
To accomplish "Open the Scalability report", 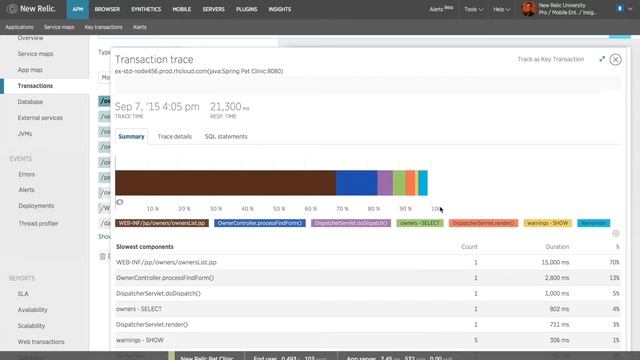I will tap(31, 326).
